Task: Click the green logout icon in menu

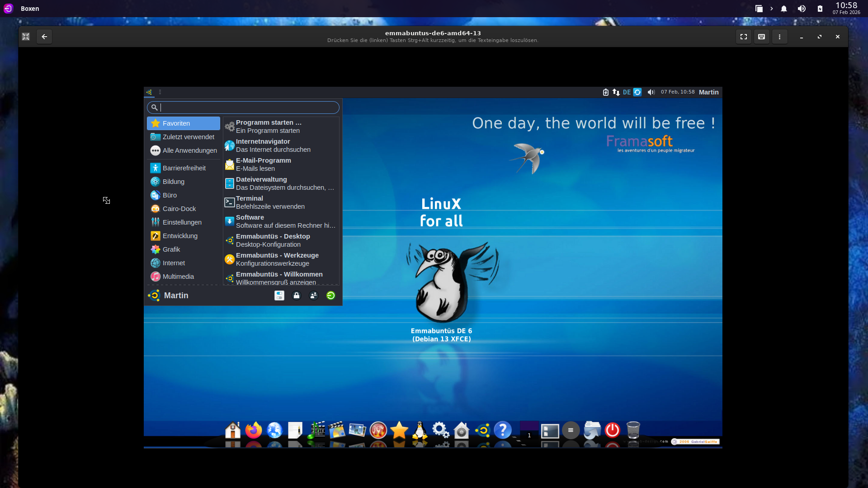Action: click(x=331, y=296)
